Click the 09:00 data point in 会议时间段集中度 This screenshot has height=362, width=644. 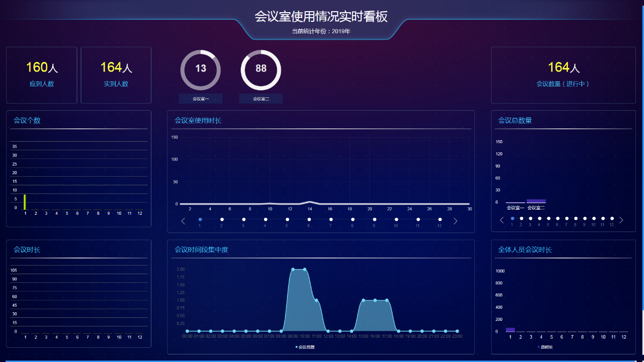coord(293,270)
